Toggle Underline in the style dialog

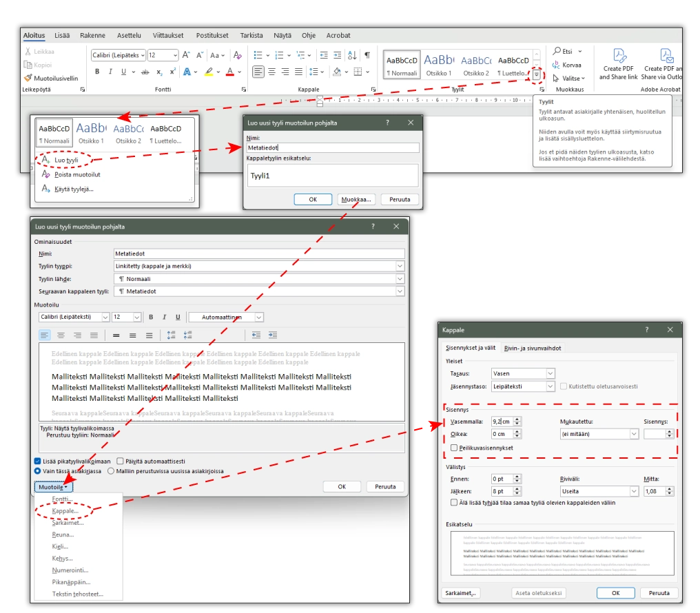(178, 318)
